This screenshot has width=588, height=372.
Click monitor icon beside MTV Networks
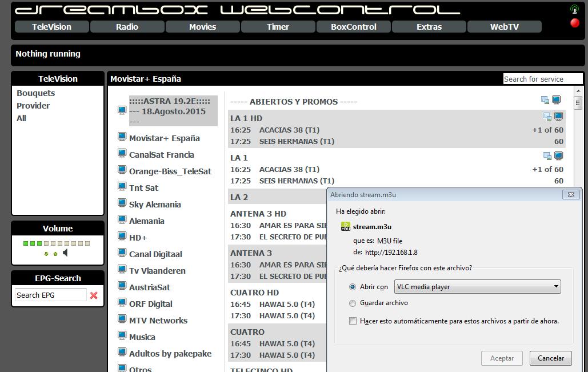point(122,319)
